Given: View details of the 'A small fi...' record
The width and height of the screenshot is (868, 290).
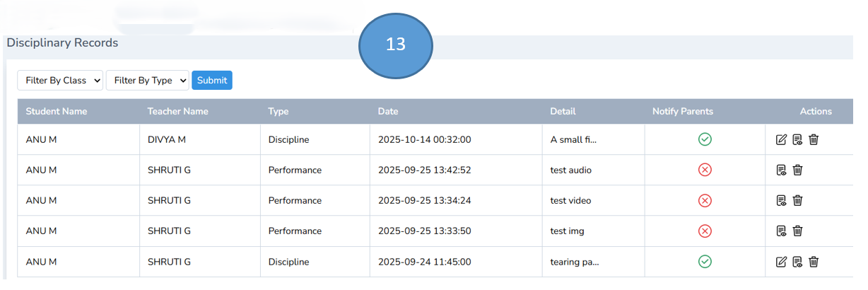Looking at the screenshot, I should [x=797, y=140].
